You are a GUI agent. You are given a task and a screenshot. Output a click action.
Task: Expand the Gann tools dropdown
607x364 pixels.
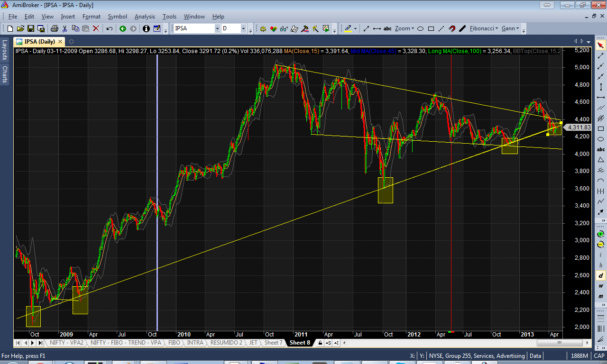coord(510,28)
